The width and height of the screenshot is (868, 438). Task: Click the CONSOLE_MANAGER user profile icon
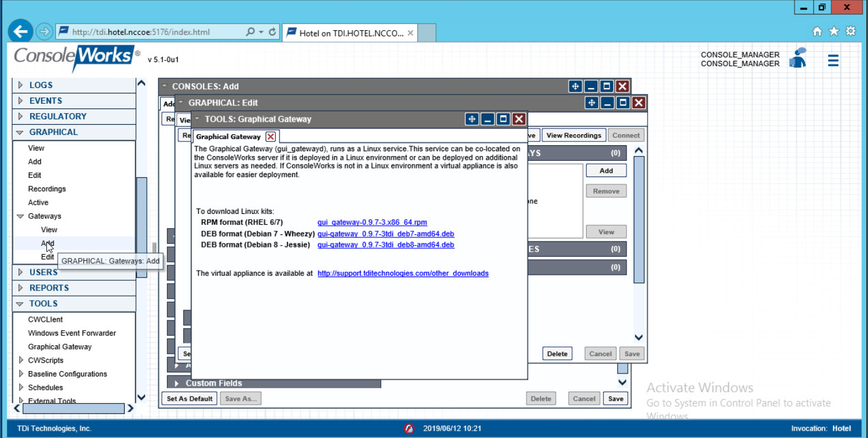(x=798, y=58)
